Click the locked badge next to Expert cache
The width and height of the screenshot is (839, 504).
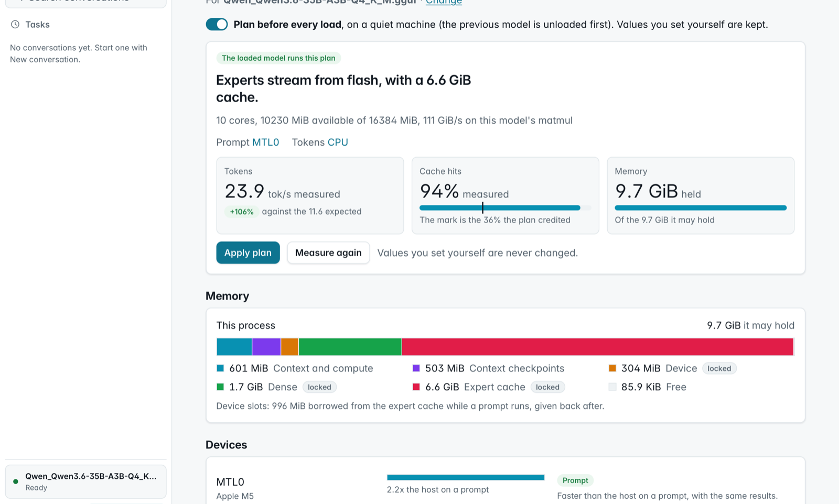(x=547, y=387)
